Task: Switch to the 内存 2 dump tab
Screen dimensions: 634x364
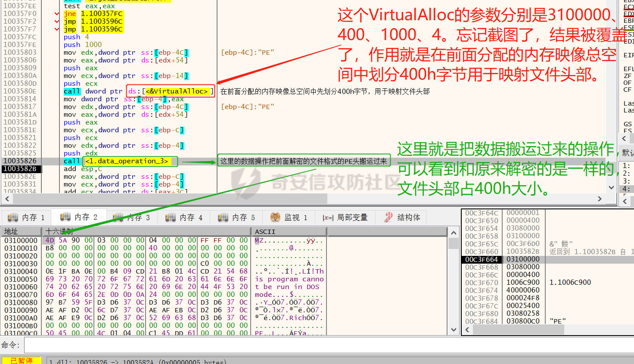Action: (x=79, y=217)
